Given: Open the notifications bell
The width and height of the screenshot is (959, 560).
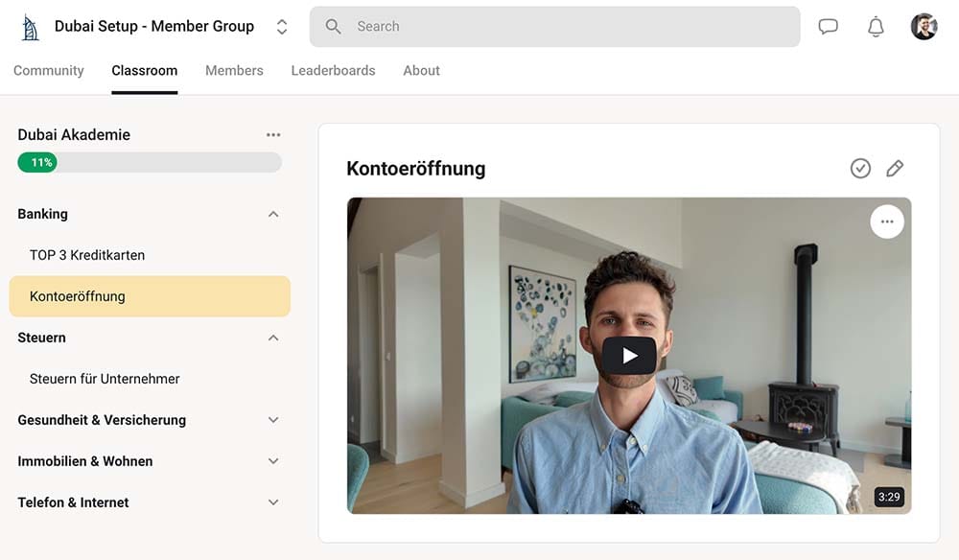Looking at the screenshot, I should click(x=876, y=27).
